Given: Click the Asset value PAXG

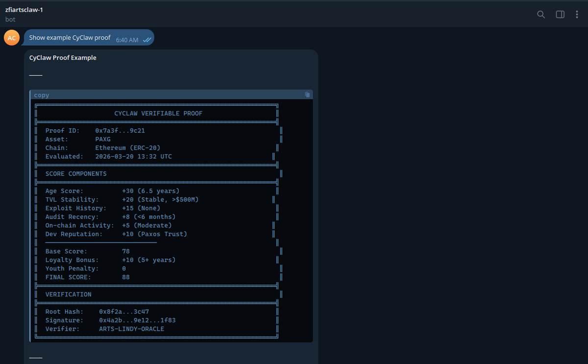Looking at the screenshot, I should [103, 139].
